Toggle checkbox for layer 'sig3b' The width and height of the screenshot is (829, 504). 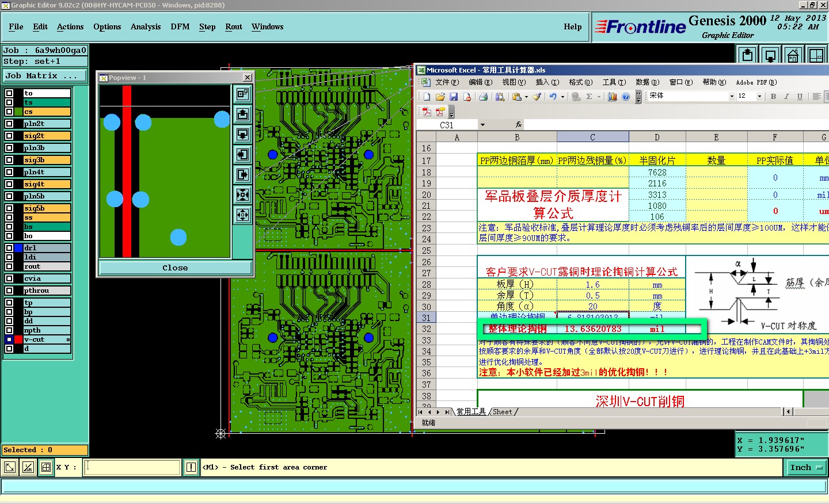coord(9,160)
